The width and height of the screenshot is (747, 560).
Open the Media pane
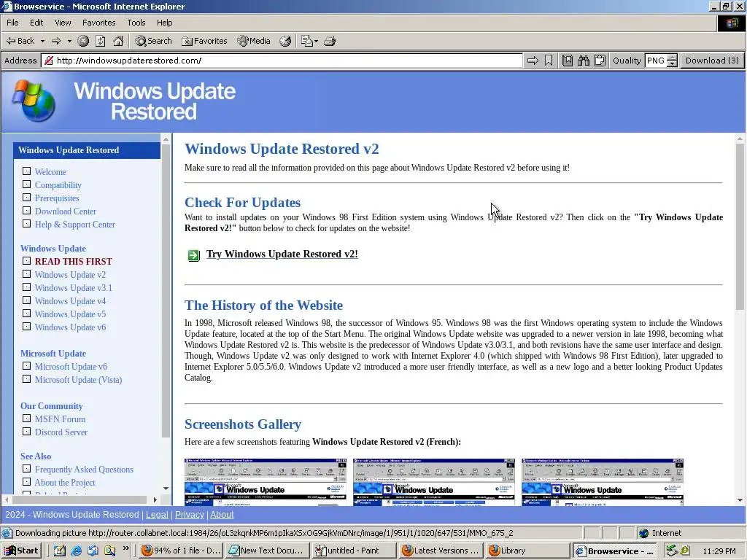[x=254, y=41]
